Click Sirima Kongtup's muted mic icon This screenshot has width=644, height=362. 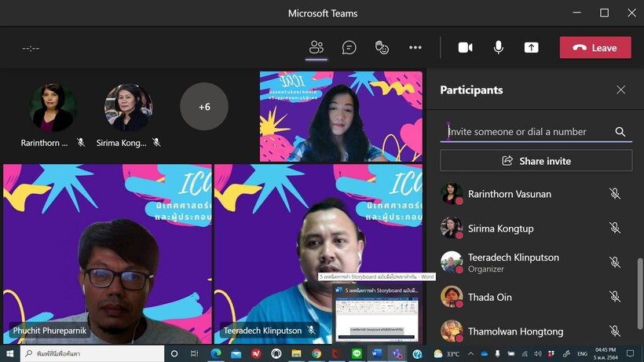click(x=615, y=229)
